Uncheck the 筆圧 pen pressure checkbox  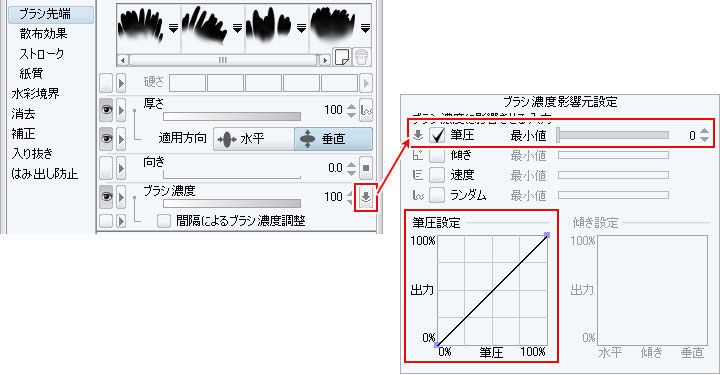(437, 135)
